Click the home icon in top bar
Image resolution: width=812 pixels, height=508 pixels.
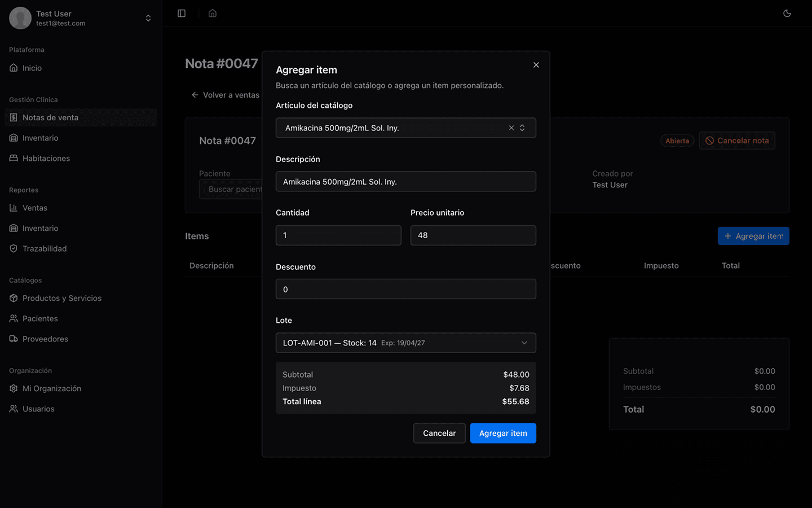(213, 14)
